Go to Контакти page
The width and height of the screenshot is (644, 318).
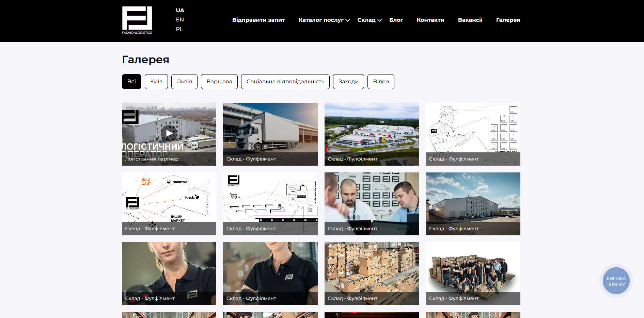coord(430,20)
